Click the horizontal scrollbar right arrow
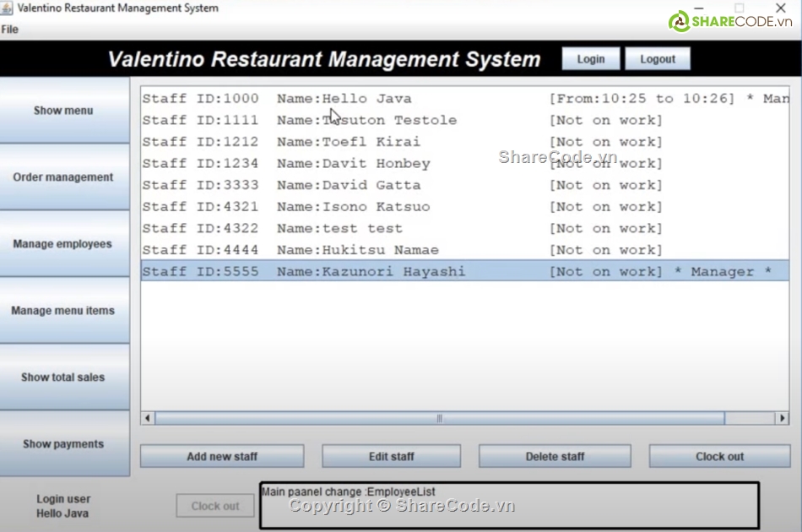Image resolution: width=802 pixels, height=532 pixels. point(782,419)
